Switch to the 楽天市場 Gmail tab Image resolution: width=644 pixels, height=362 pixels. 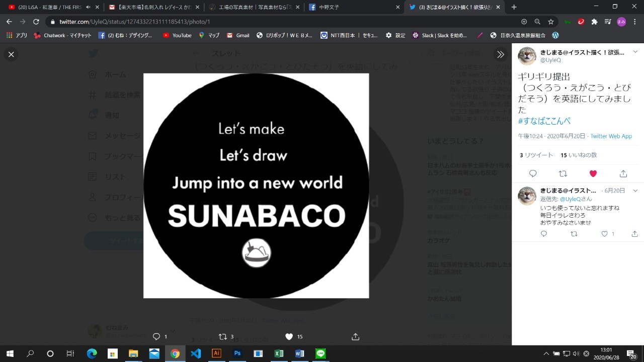point(153,7)
